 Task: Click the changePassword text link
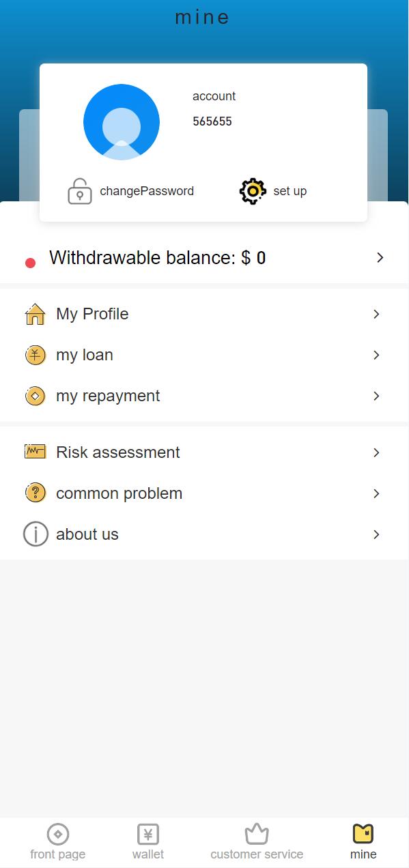point(147,191)
